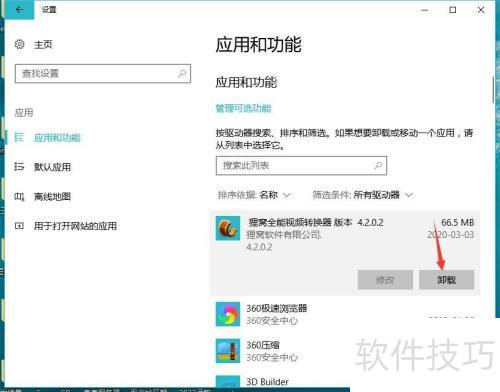The width and height of the screenshot is (500, 392).
Task: Close the Settings window
Action: coord(481,10)
